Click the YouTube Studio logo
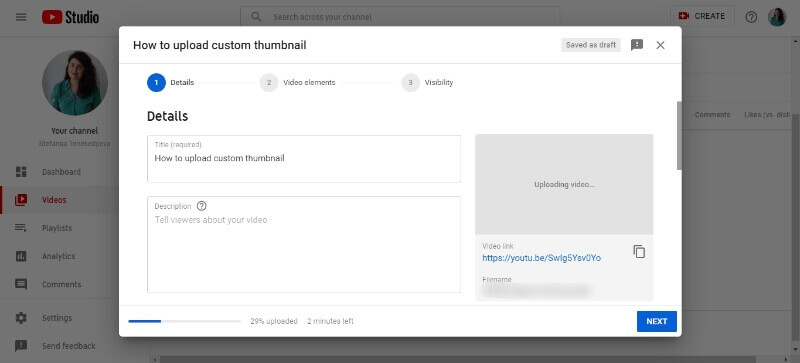Viewport: 800px width, 363px height. coord(70,17)
